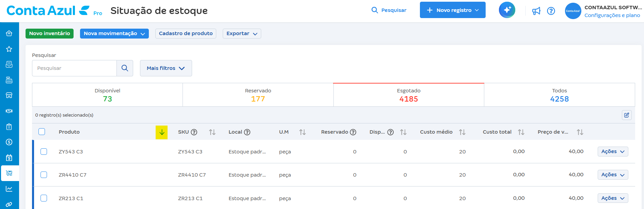Image resolution: width=644 pixels, height=209 pixels.
Task: Click the magnifier search button beside the input
Action: click(x=125, y=68)
